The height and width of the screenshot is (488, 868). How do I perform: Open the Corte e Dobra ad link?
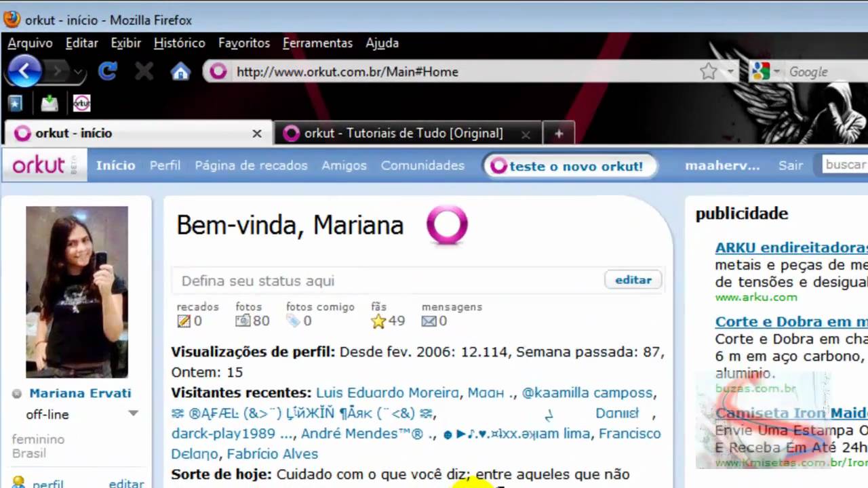point(791,321)
